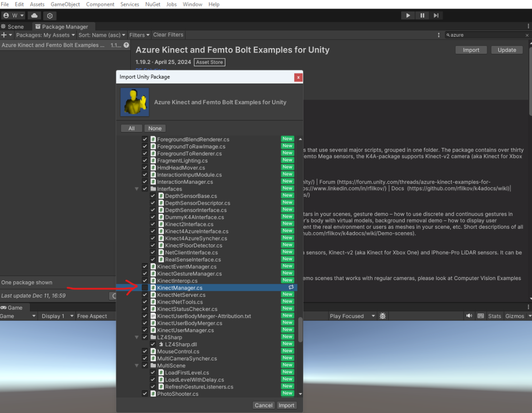
Task: Click the HmdHeadMover.cs script icon
Action: pos(153,167)
